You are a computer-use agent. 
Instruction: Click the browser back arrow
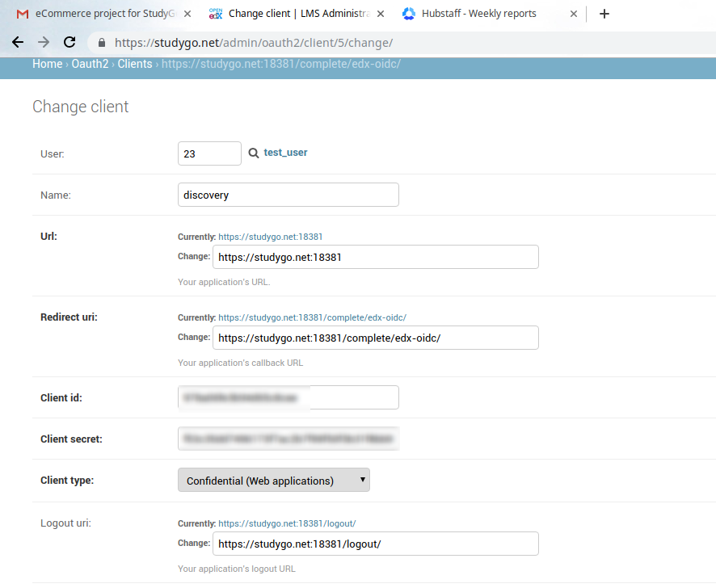pos(18,42)
